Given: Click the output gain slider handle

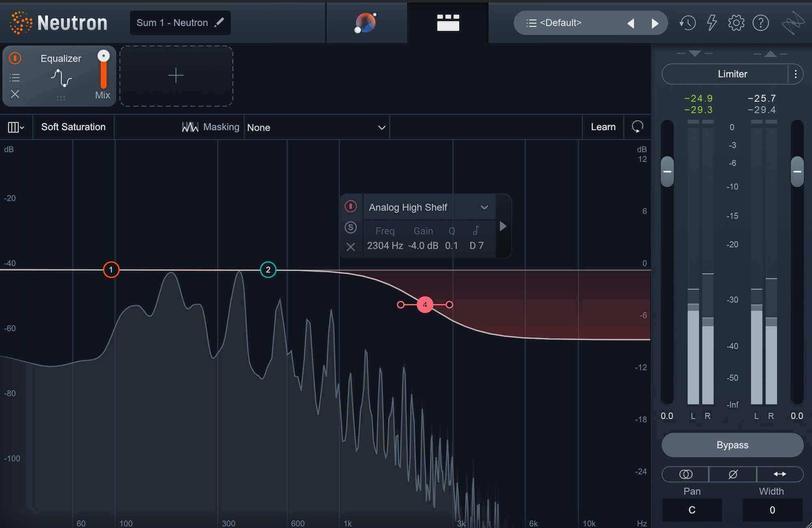Looking at the screenshot, I should click(797, 172).
